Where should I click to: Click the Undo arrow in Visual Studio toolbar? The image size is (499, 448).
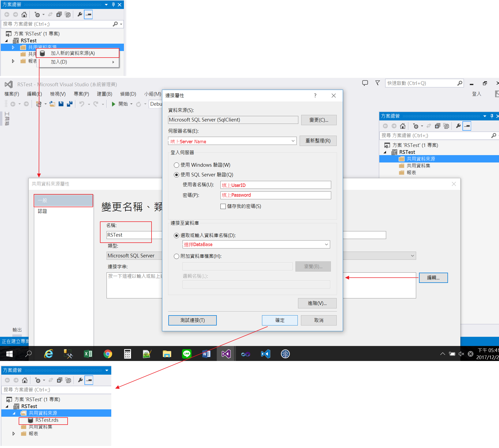click(x=82, y=104)
